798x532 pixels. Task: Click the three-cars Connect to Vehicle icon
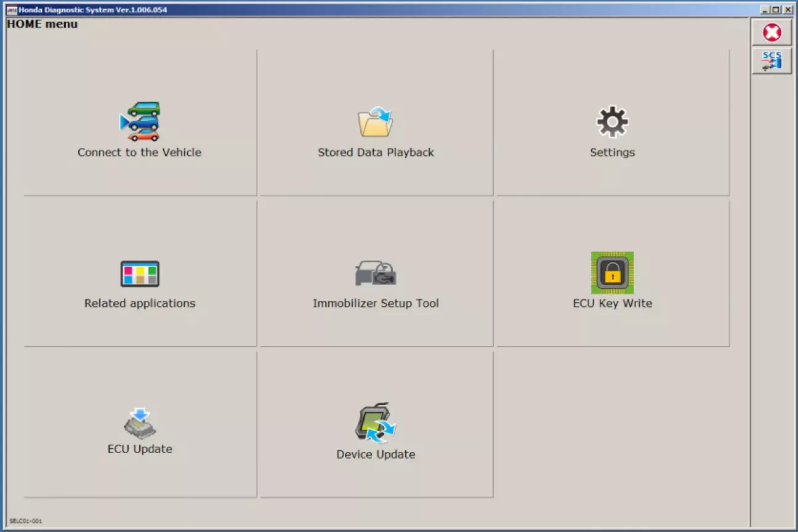pyautogui.click(x=140, y=121)
